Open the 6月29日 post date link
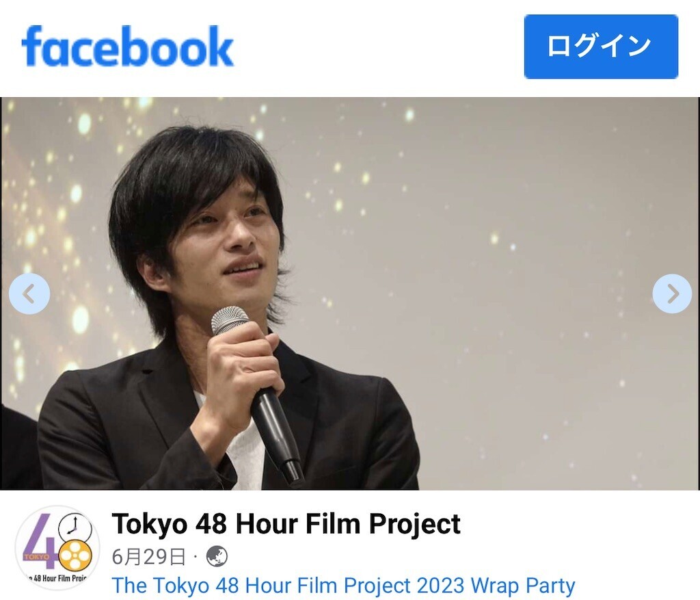The image size is (700, 600). (x=148, y=557)
